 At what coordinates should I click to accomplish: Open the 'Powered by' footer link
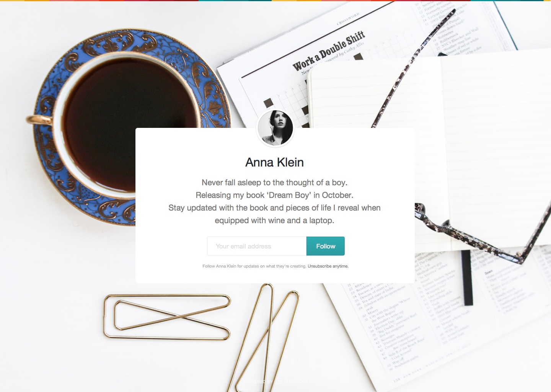coord(258,381)
